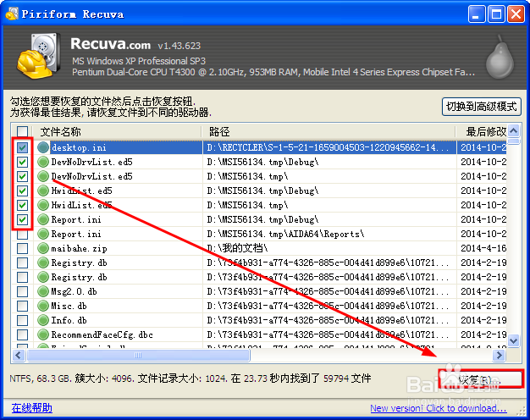Click the vertical scrollbar up arrow
The image size is (530, 420).
pos(514,130)
